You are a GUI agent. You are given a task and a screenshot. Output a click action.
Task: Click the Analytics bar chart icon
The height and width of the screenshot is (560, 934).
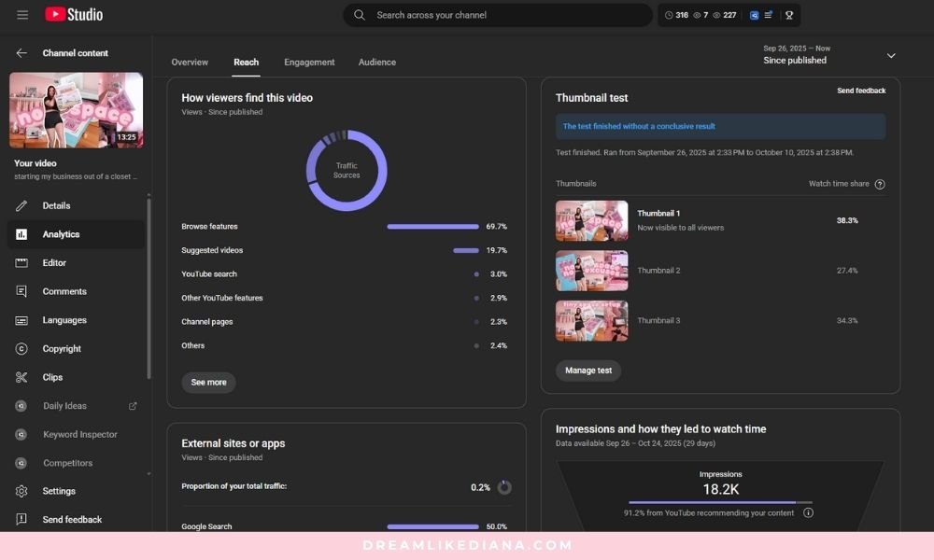(x=21, y=234)
